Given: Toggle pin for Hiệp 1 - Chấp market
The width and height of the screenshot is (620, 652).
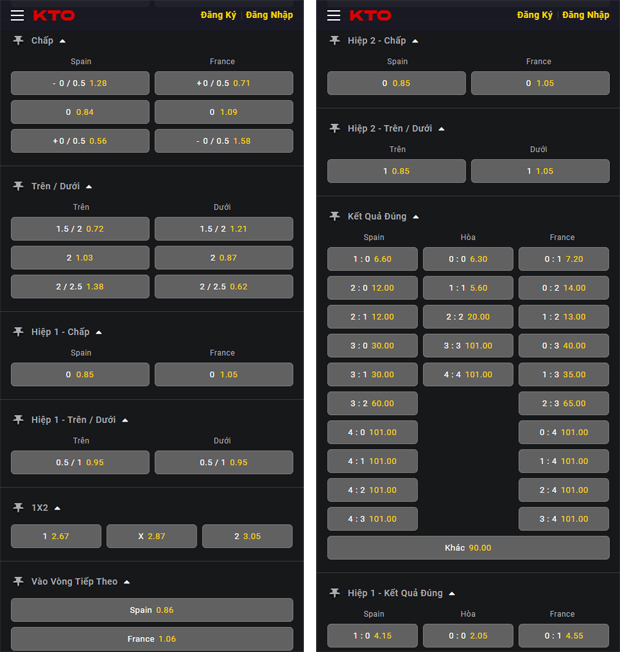Looking at the screenshot, I should tap(18, 332).
